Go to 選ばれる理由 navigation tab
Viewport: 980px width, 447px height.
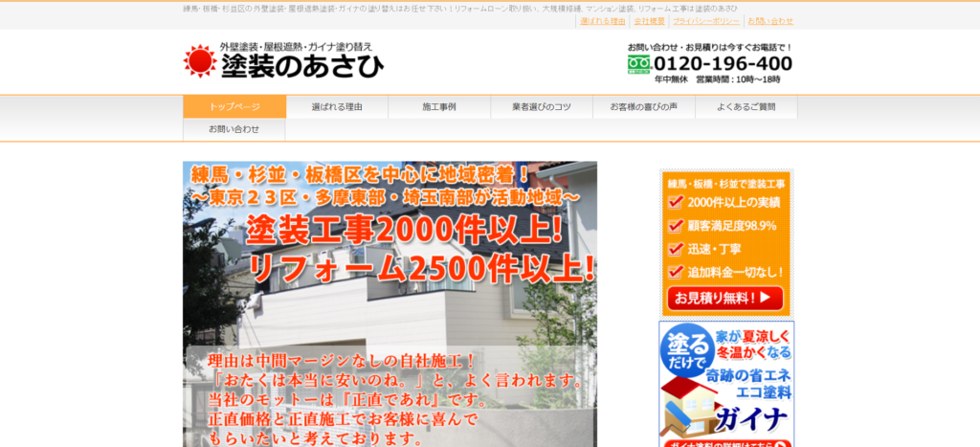(x=337, y=107)
